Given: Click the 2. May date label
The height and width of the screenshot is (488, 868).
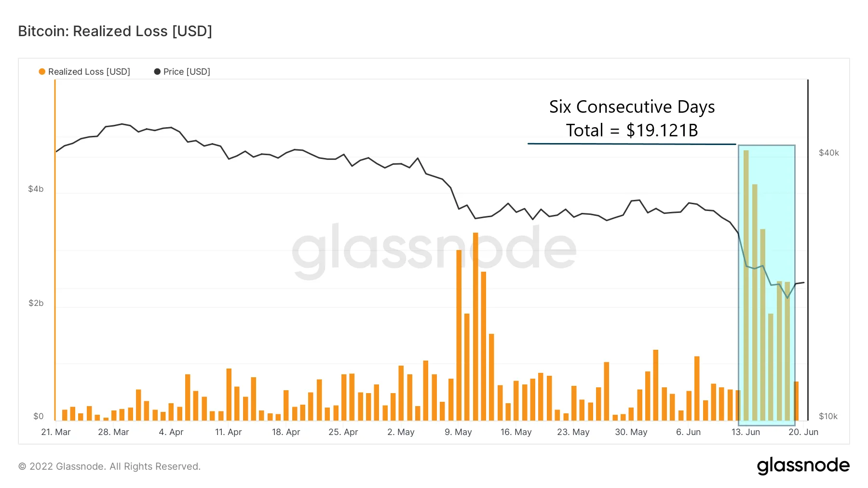Looking at the screenshot, I should click(x=401, y=432).
